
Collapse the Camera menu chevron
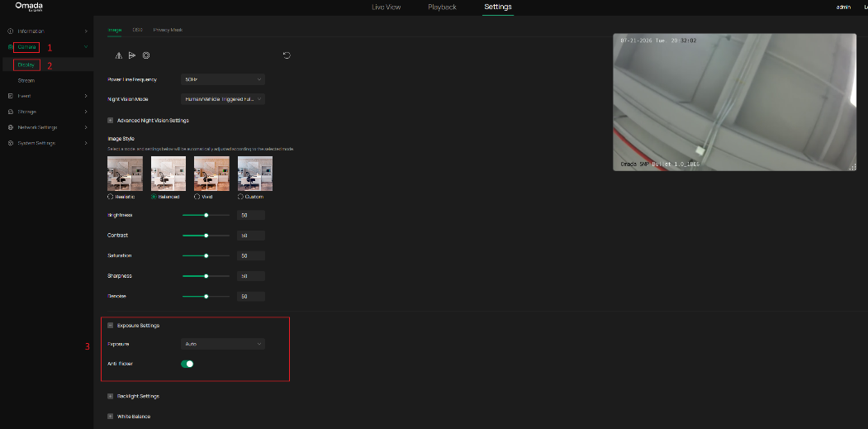(86, 47)
